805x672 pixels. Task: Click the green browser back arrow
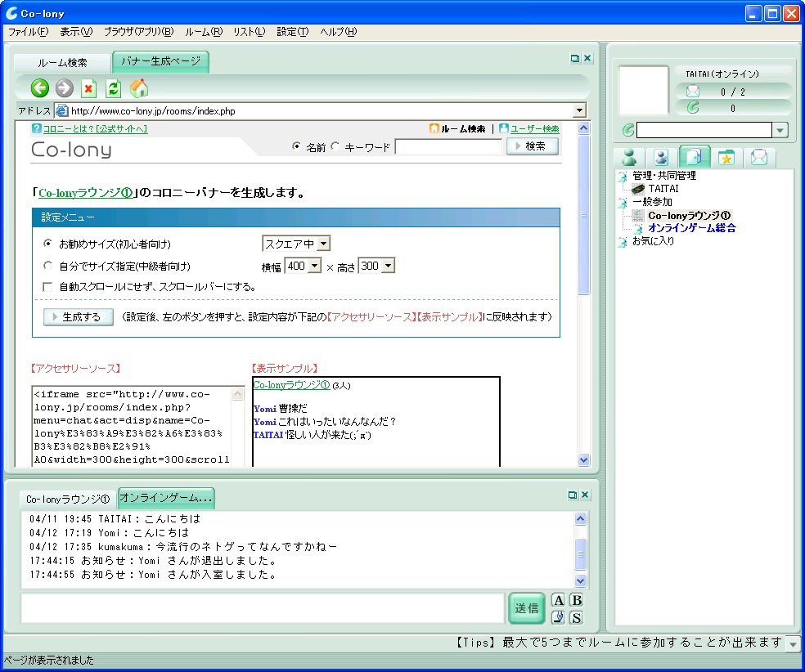click(x=40, y=88)
